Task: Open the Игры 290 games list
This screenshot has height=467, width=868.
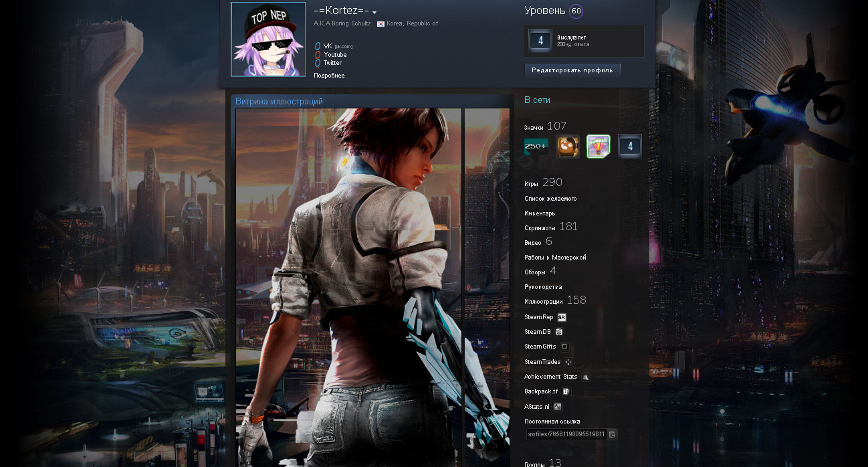Action: point(543,183)
